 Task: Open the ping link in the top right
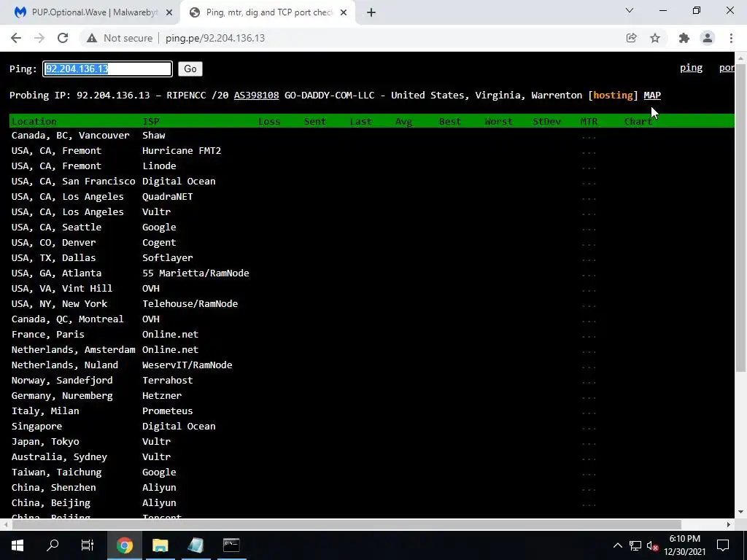691,68
